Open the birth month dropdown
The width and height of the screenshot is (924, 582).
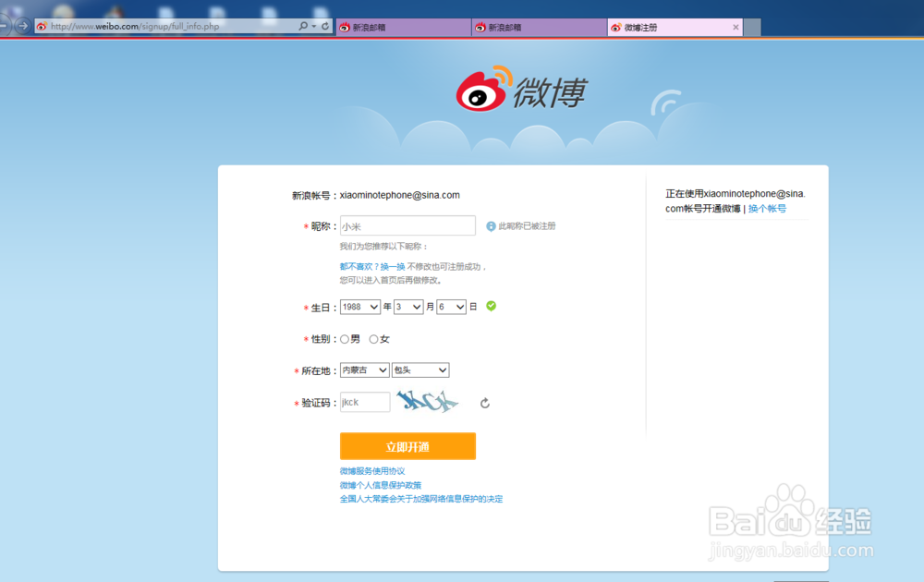pyautogui.click(x=407, y=306)
